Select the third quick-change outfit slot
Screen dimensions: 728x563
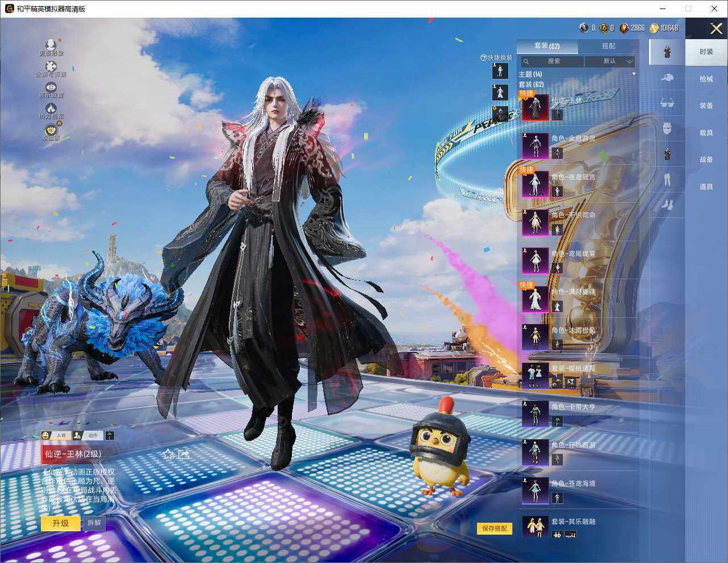pos(500,114)
